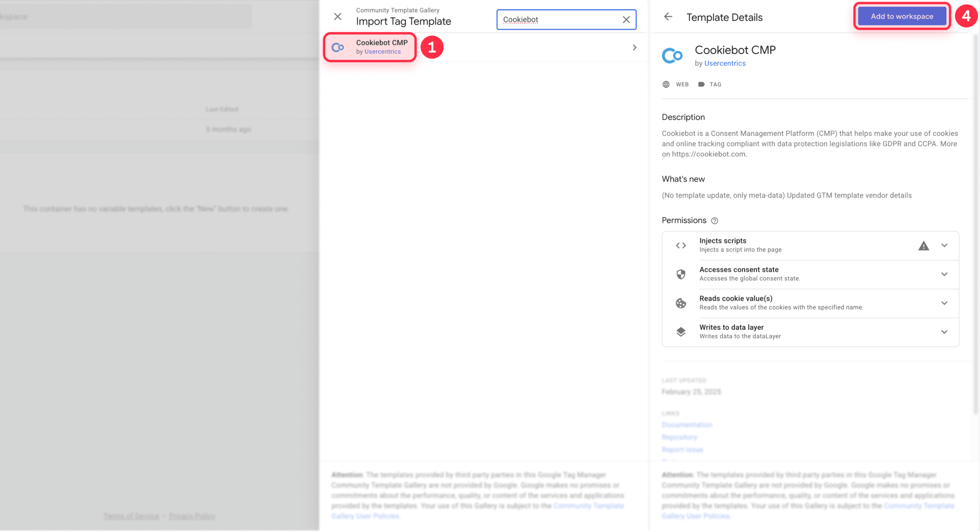This screenshot has width=980, height=531.
Task: Click the Writes to data layer title
Action: click(731, 327)
